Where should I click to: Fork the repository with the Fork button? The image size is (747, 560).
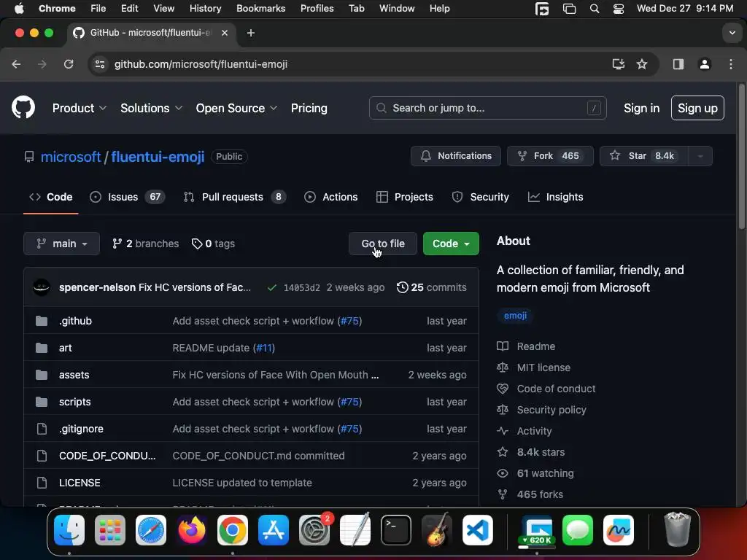(550, 156)
